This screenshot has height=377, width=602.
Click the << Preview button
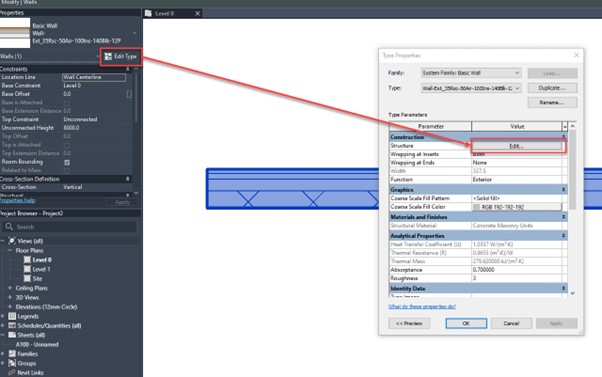(409, 323)
